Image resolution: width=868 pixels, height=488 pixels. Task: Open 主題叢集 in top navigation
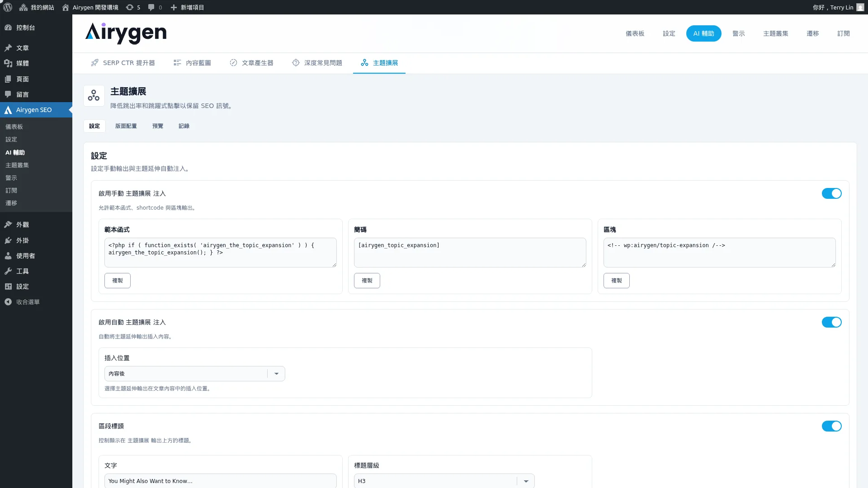pyautogui.click(x=775, y=33)
